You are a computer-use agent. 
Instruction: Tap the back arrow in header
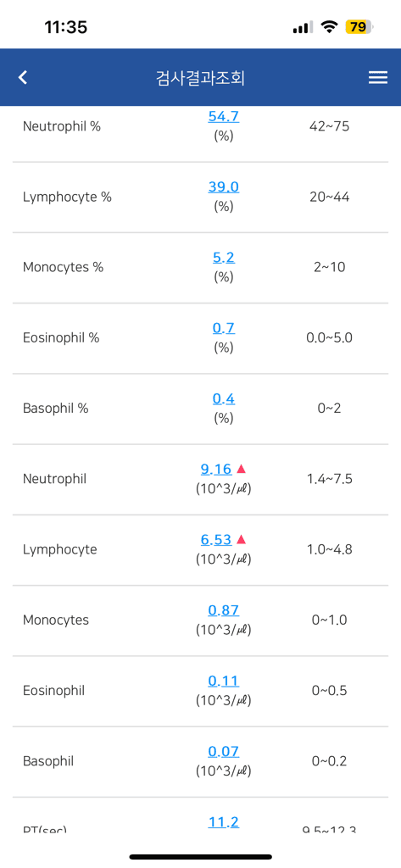click(23, 77)
